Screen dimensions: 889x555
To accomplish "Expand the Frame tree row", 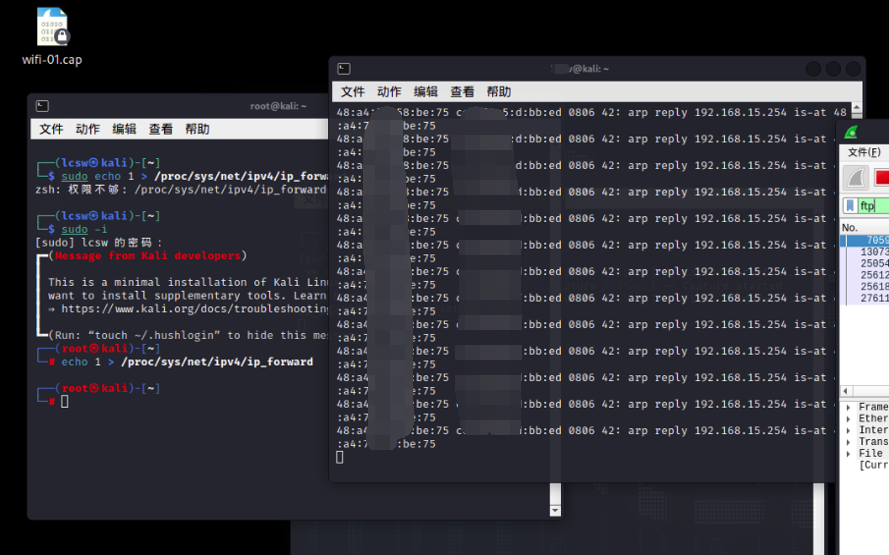I will [848, 407].
